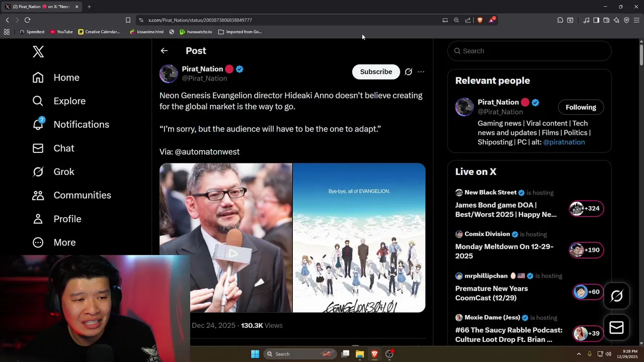Open a new browser tab
Viewport: 644px width, 362px height.
[89, 7]
